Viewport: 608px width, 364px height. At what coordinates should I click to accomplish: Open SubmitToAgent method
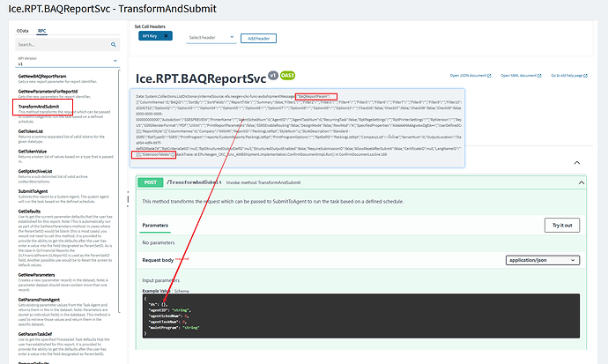click(x=33, y=191)
